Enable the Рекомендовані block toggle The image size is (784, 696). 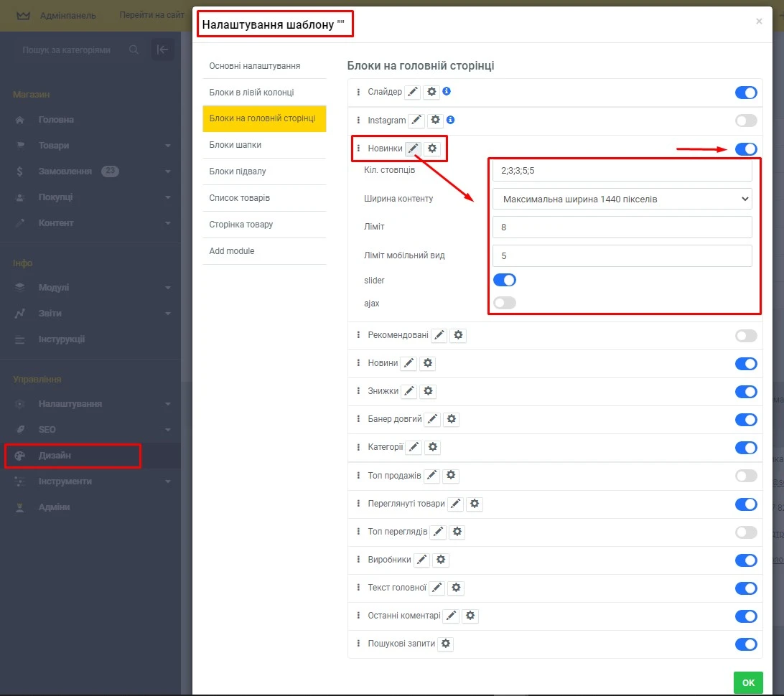coord(746,335)
